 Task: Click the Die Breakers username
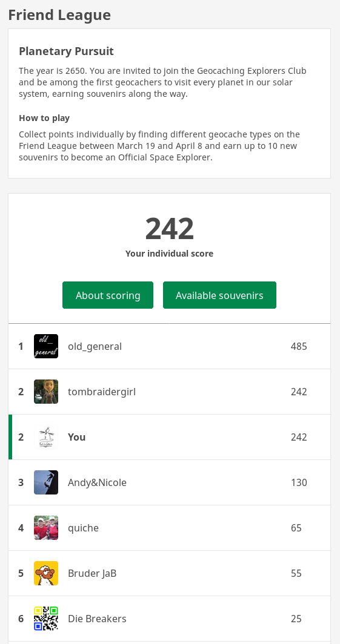coord(97,619)
